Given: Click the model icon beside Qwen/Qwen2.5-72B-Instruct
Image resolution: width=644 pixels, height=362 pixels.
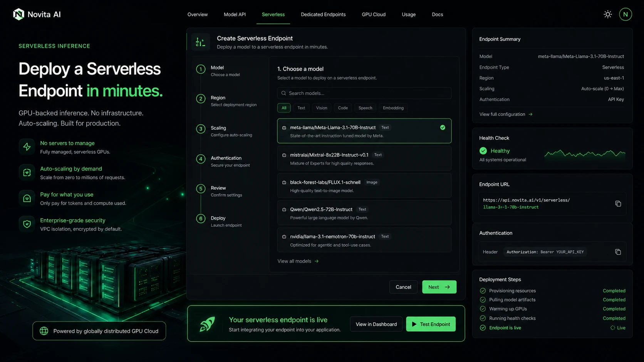Looking at the screenshot, I should point(284,210).
